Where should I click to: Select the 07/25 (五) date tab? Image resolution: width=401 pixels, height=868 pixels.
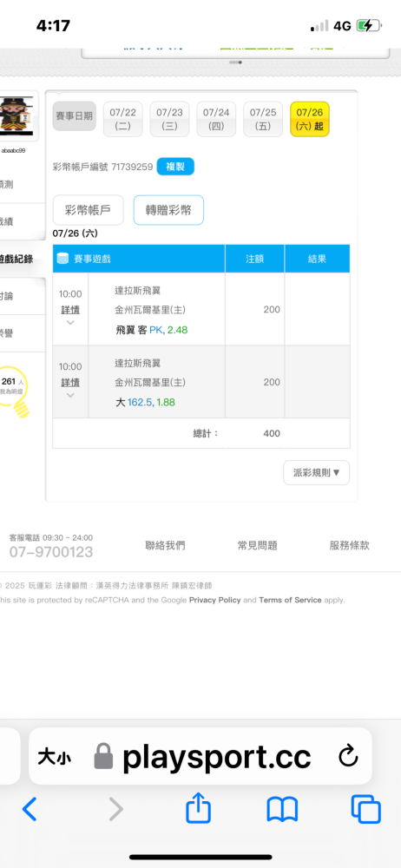pyautogui.click(x=263, y=119)
